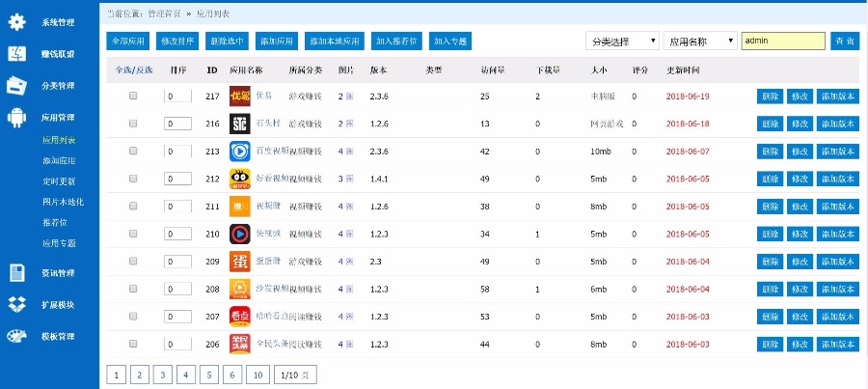Click the 全民头条 app icon, row 206

pyautogui.click(x=240, y=344)
